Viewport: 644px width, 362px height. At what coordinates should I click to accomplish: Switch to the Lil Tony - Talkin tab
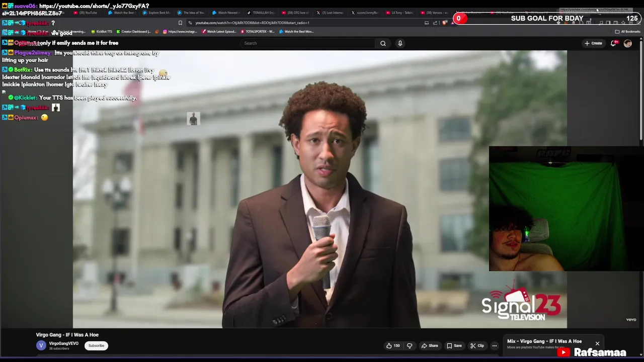399,13
